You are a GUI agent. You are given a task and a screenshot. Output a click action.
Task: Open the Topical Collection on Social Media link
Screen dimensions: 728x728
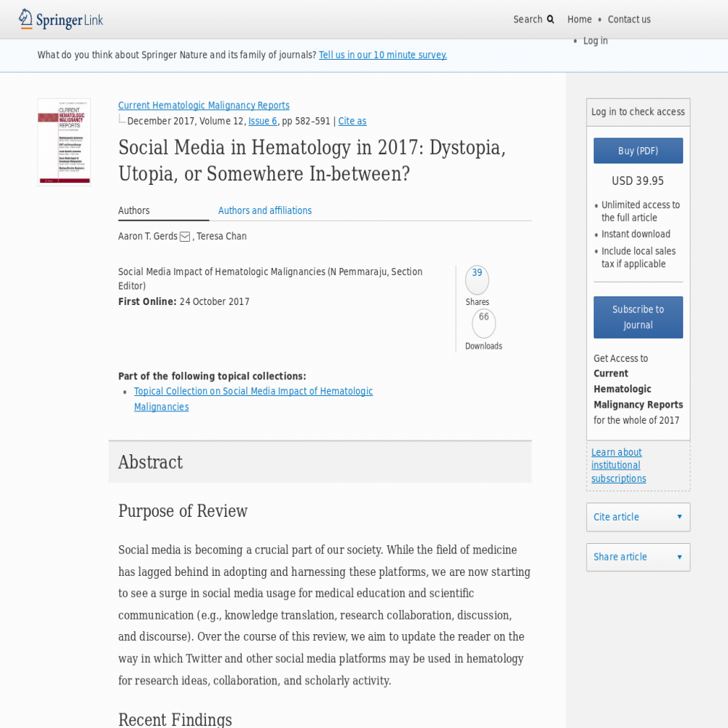[x=253, y=399]
